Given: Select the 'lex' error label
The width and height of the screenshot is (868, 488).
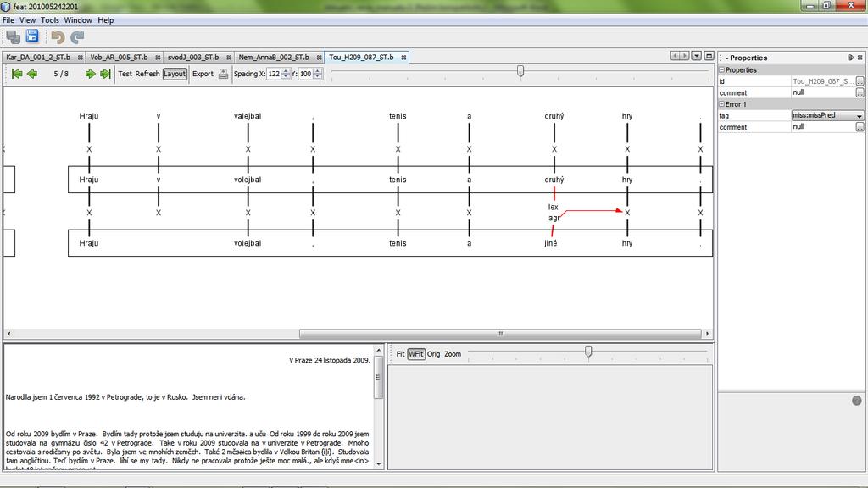Looking at the screenshot, I should (x=553, y=207).
